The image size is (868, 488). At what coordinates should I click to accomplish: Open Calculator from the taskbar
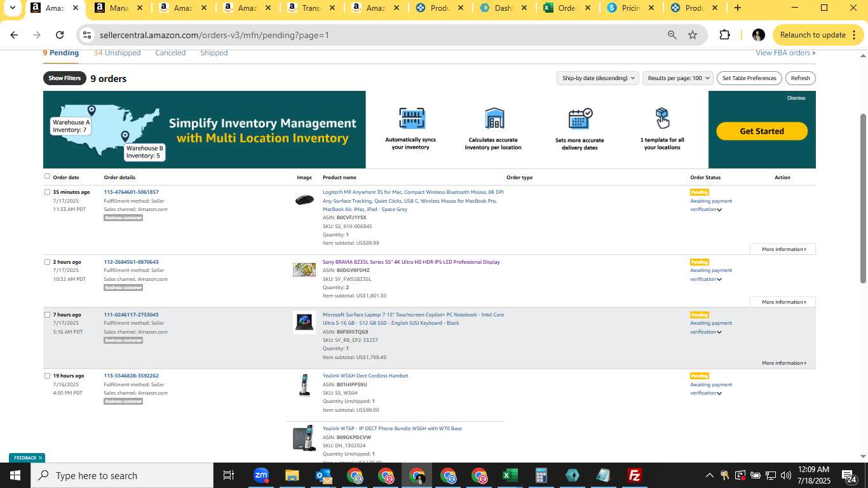click(541, 475)
